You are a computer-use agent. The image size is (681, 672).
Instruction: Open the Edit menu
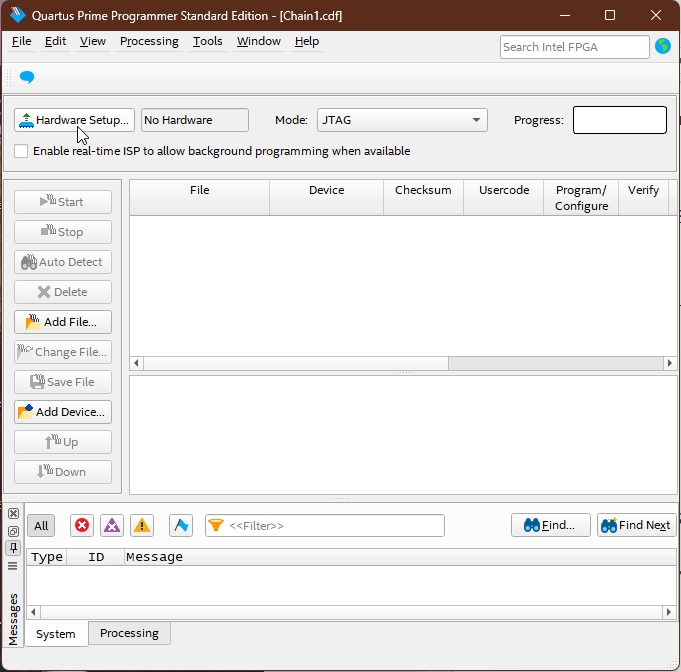(x=56, y=41)
